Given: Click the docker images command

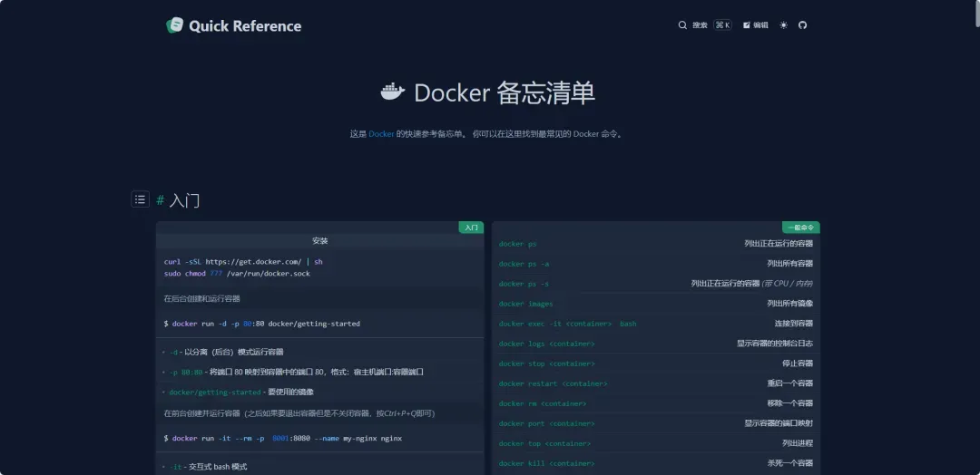Looking at the screenshot, I should tap(525, 304).
